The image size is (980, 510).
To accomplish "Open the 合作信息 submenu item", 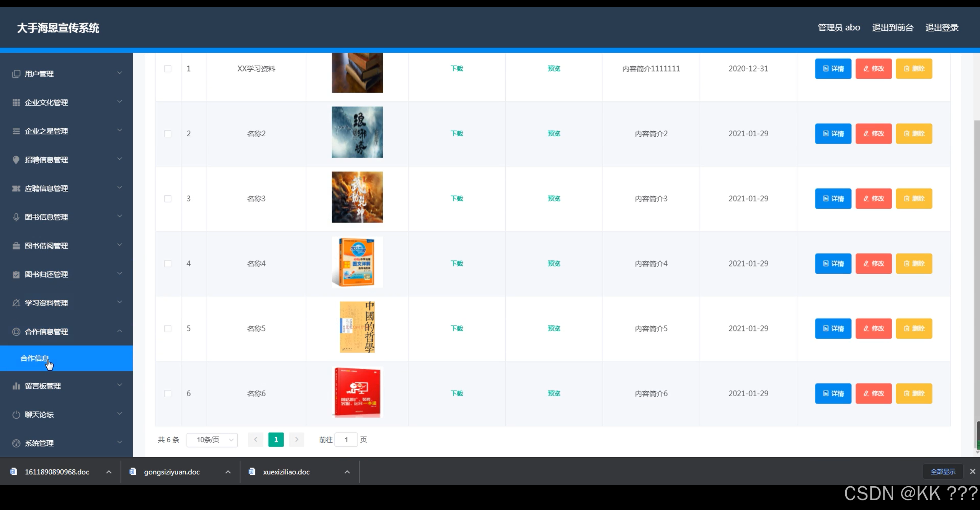I will coord(66,358).
